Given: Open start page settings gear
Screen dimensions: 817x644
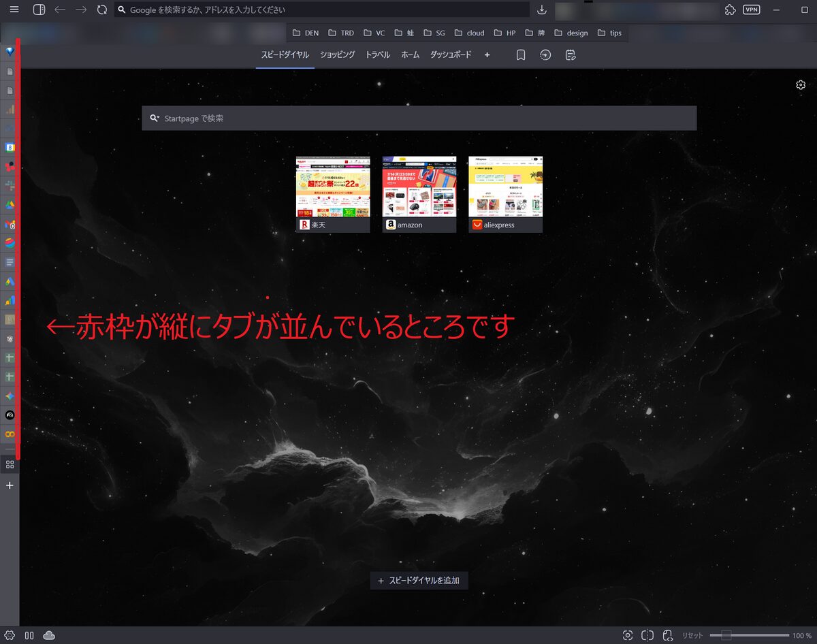Looking at the screenshot, I should pyautogui.click(x=801, y=85).
